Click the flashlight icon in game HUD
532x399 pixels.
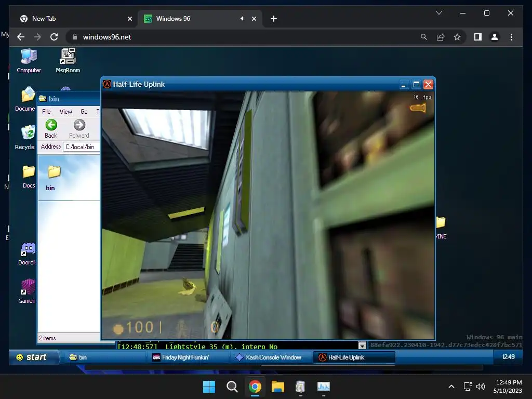(418, 108)
